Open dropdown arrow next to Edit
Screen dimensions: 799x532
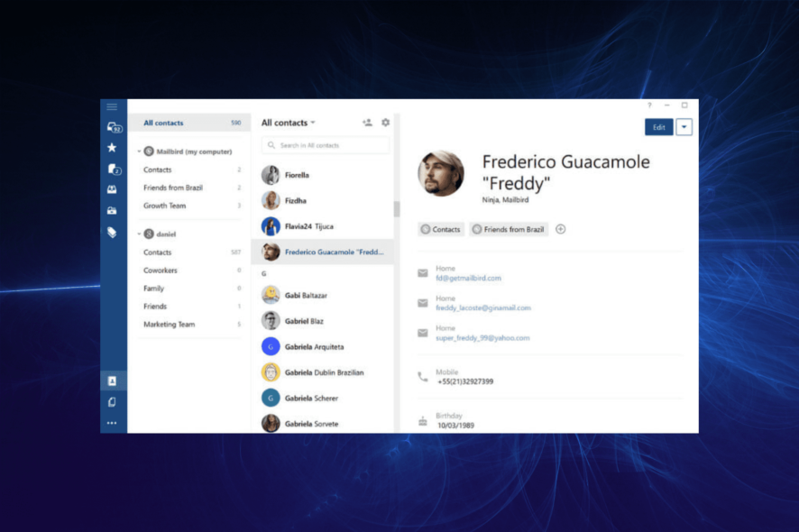tap(684, 127)
